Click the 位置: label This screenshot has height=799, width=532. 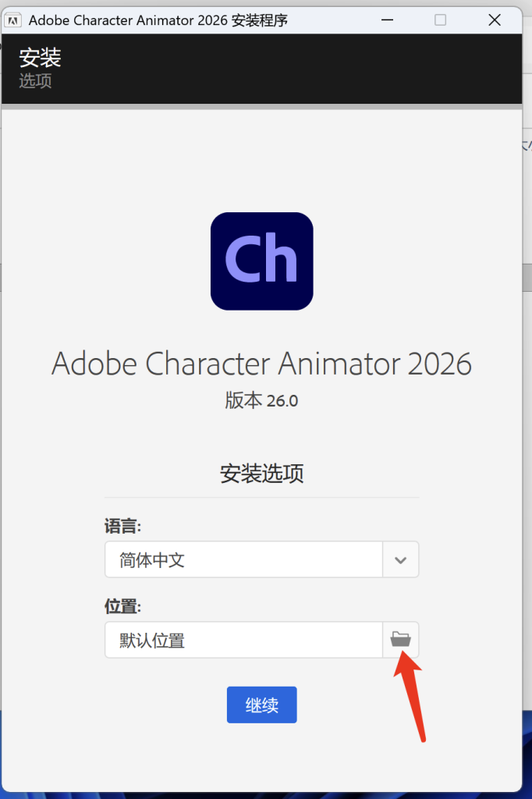click(x=123, y=606)
